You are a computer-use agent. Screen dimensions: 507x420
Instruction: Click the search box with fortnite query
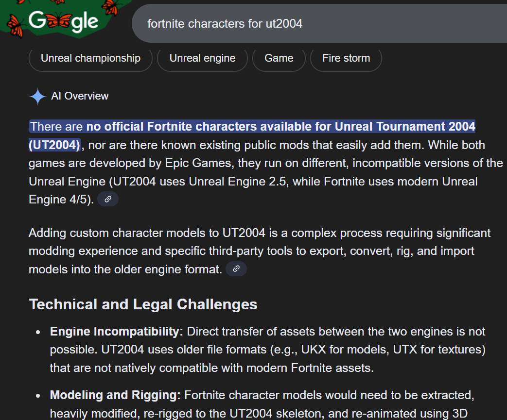tap(319, 23)
